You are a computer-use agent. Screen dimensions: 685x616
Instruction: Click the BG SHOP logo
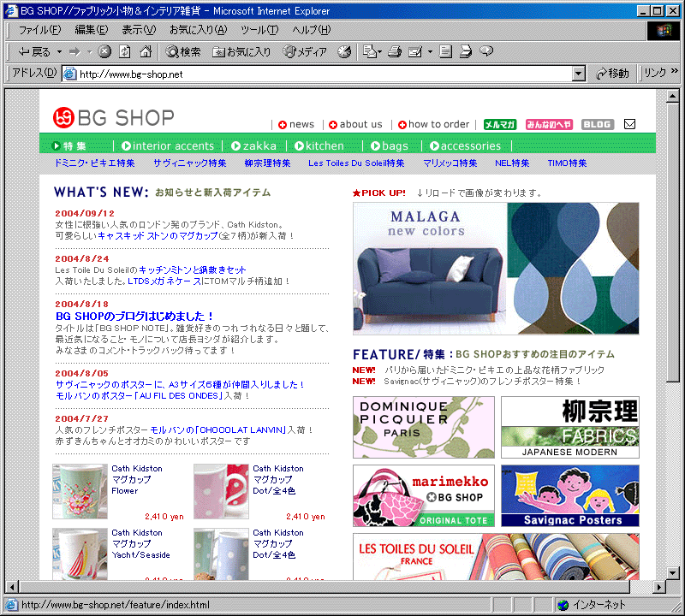114,118
